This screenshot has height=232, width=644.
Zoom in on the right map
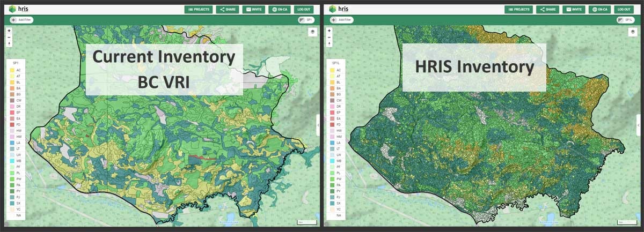point(329,31)
